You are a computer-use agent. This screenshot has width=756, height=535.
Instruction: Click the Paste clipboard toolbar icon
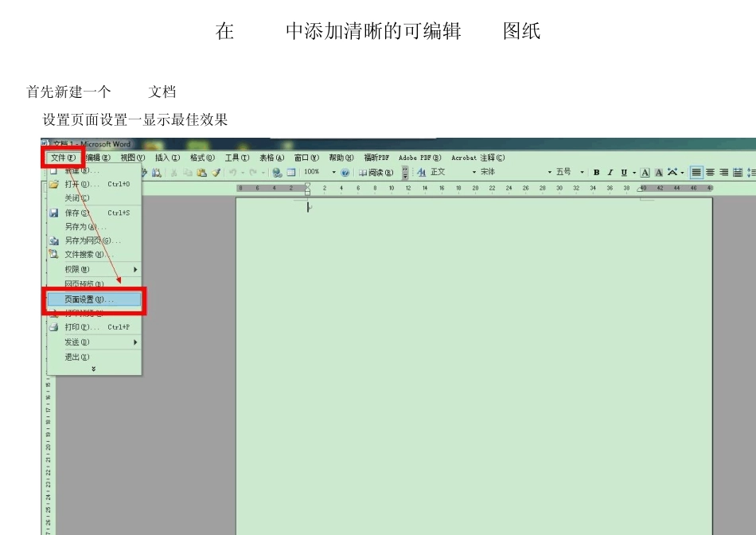point(201,172)
